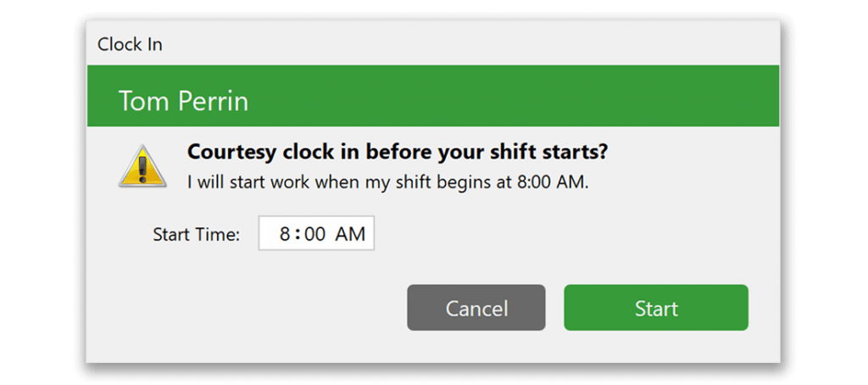Dismiss the dialog with Cancel button
The width and height of the screenshot is (868, 385).
476,308
